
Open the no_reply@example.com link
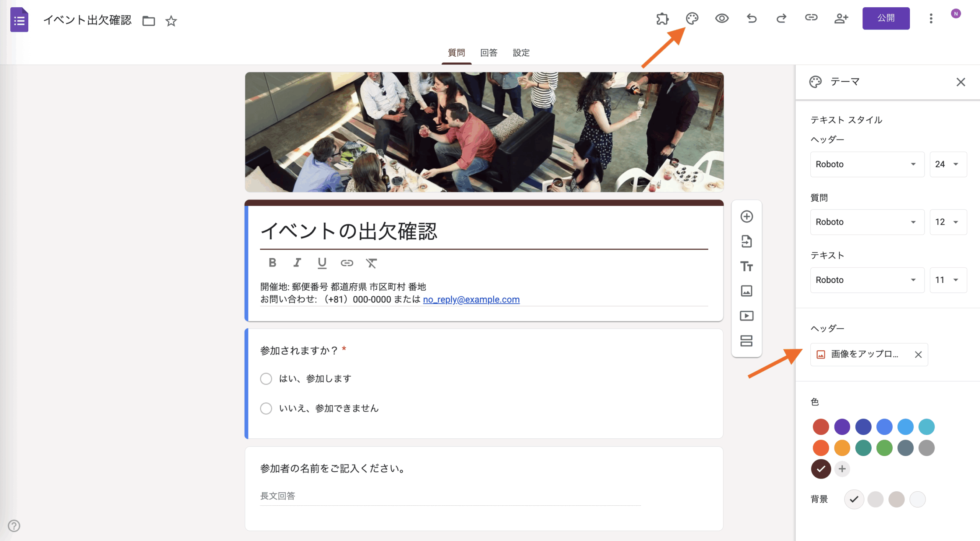pyautogui.click(x=471, y=299)
